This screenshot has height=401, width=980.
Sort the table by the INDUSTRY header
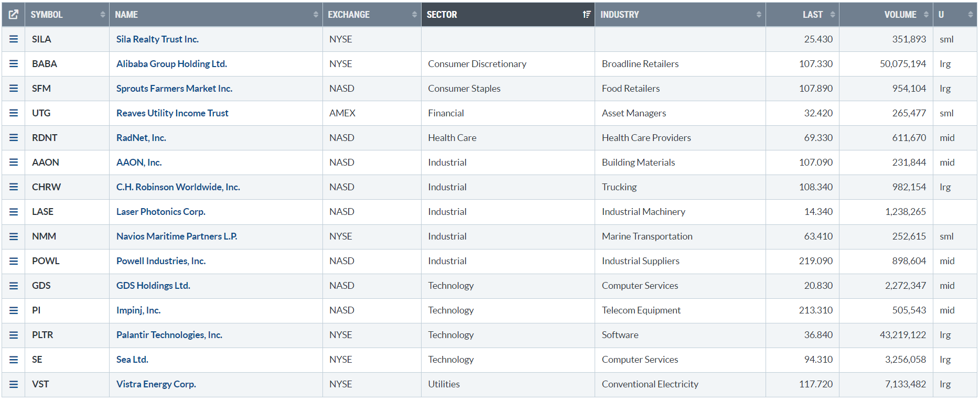coord(620,15)
